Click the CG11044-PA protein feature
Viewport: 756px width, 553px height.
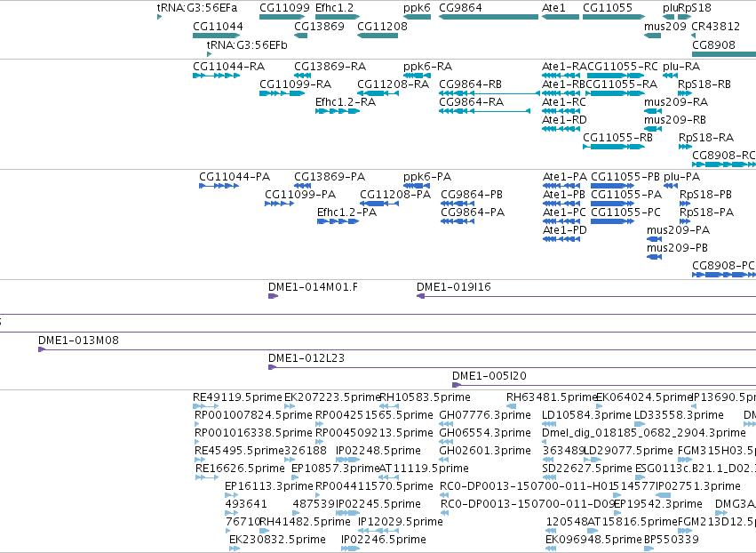pyautogui.click(x=219, y=186)
